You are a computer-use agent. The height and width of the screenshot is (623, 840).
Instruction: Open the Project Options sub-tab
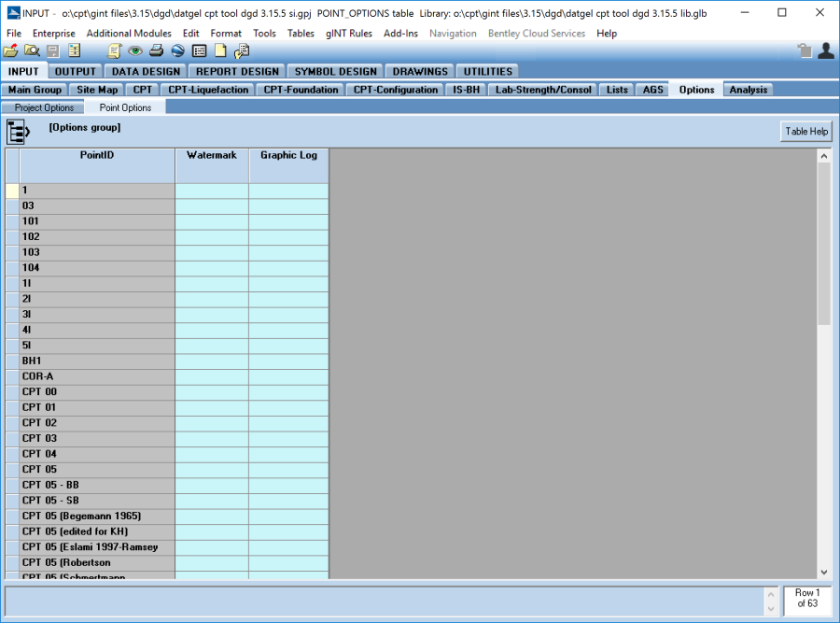(x=44, y=107)
